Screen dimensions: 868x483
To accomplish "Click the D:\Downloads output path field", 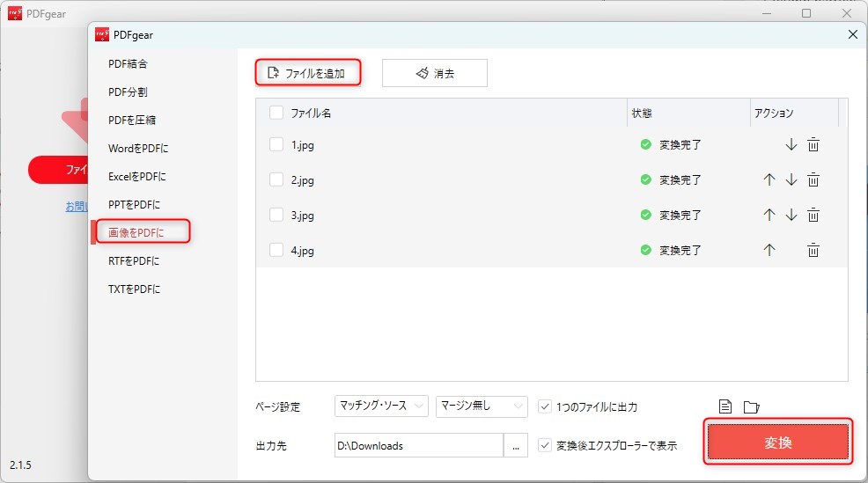I will coord(419,445).
